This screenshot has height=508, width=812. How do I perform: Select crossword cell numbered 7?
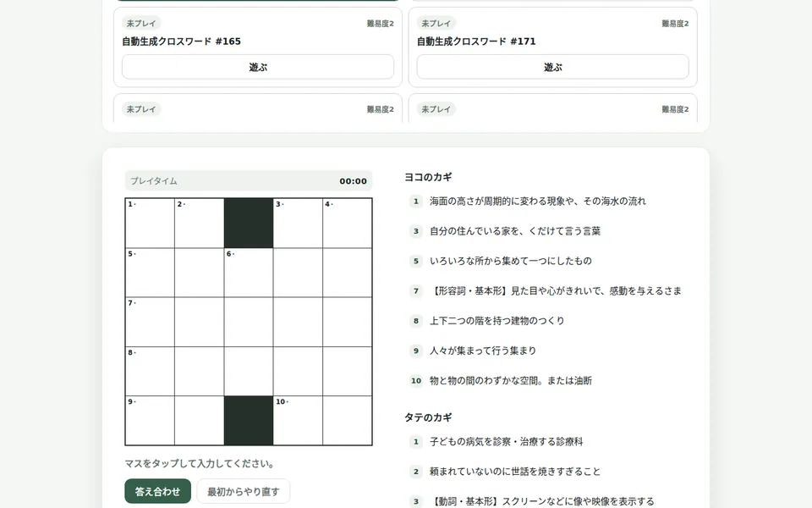(151, 322)
